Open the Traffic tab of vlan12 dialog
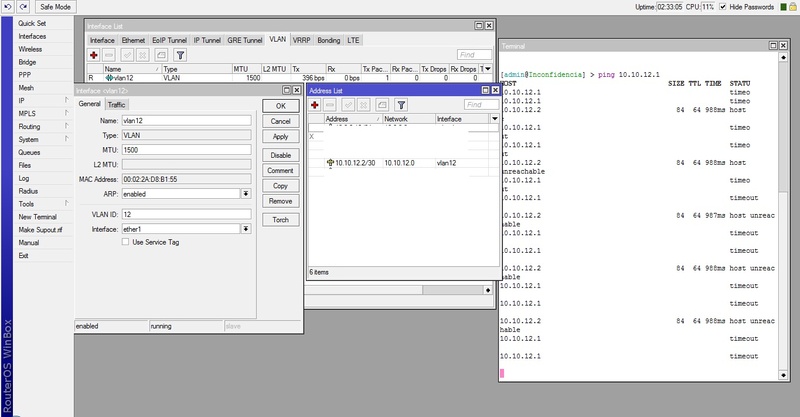Viewport: 800px width, 417px height. (x=116, y=105)
